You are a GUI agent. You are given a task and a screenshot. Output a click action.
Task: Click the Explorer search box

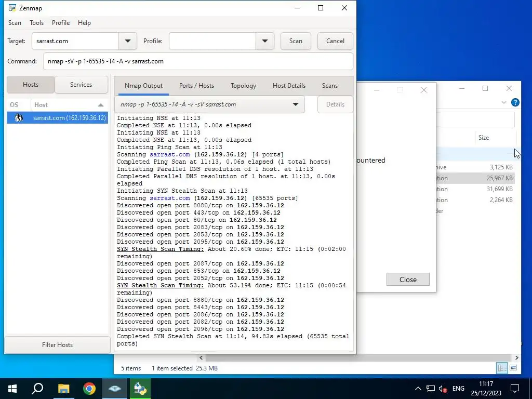pos(475,119)
